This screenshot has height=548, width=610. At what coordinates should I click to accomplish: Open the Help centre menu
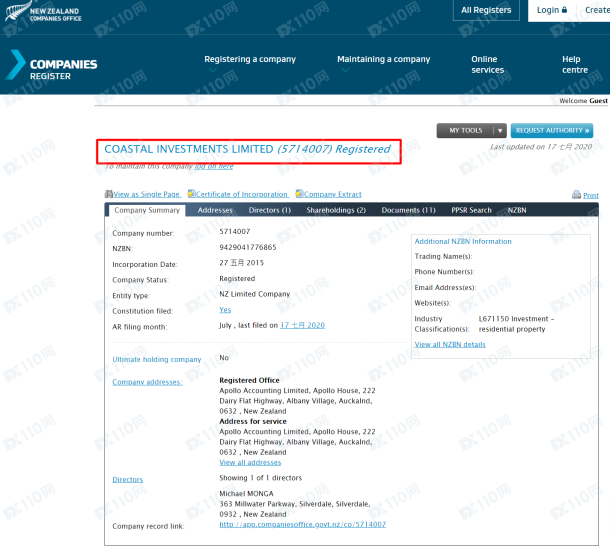pos(575,65)
